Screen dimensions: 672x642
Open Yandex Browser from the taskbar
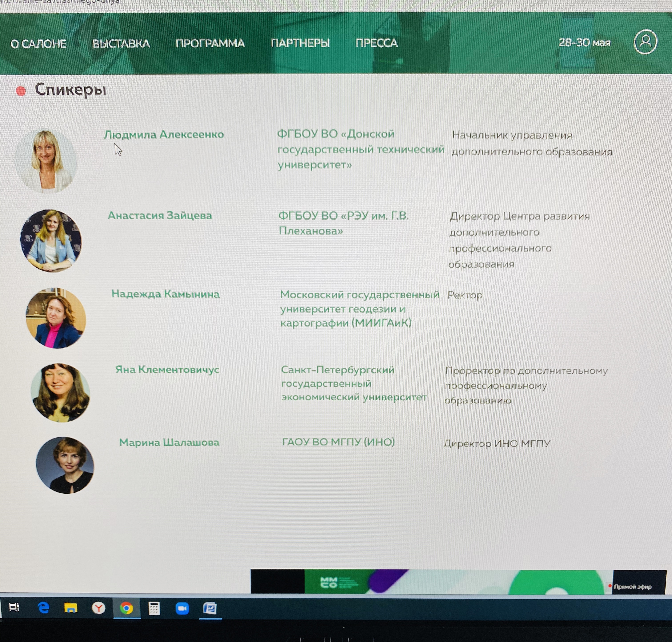point(98,608)
